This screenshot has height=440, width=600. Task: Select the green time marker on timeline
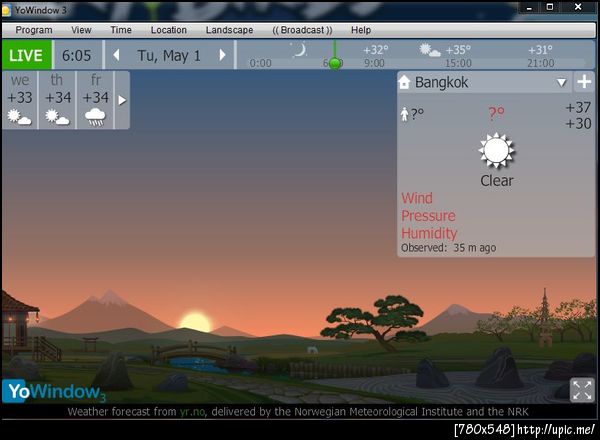[335, 63]
